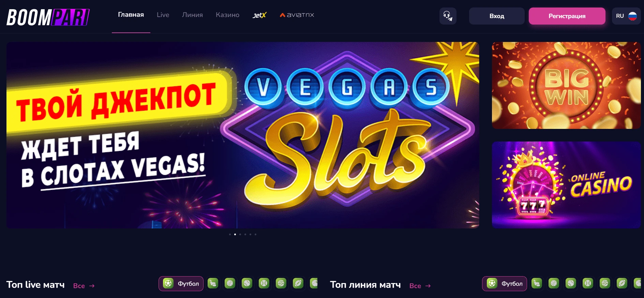Screen dimensions: 644x298
Task: Select basketball icon under Топ live матч
Action: point(230,283)
